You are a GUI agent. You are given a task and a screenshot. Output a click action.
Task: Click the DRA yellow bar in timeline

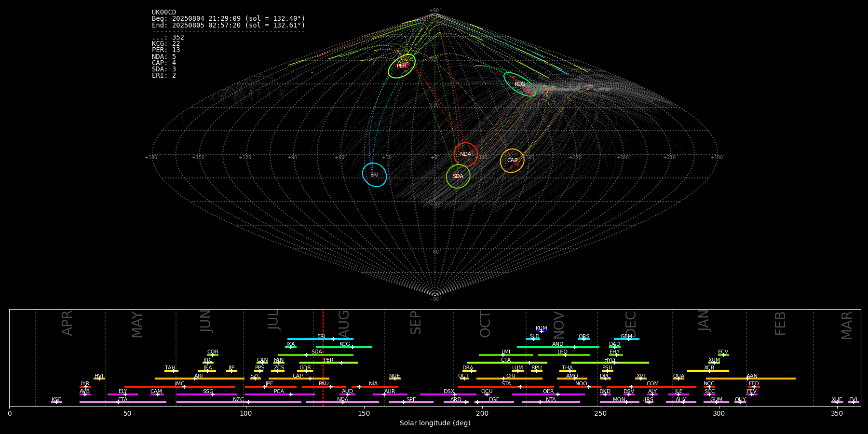click(469, 371)
